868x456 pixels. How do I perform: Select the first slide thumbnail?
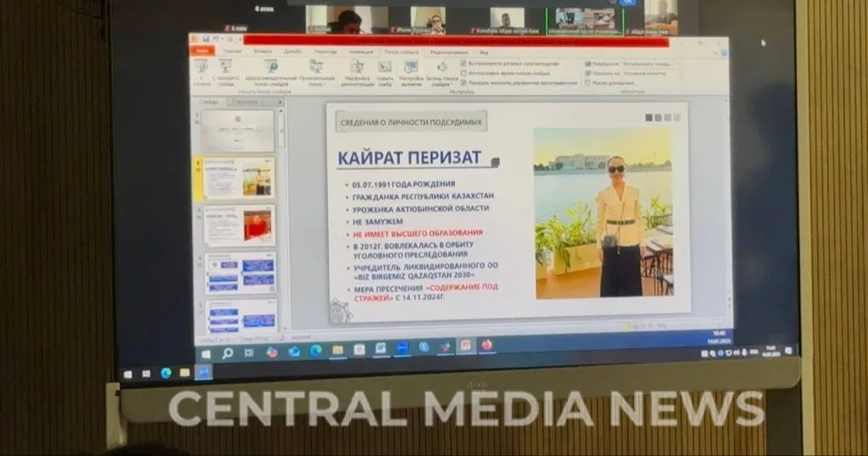pos(238,131)
